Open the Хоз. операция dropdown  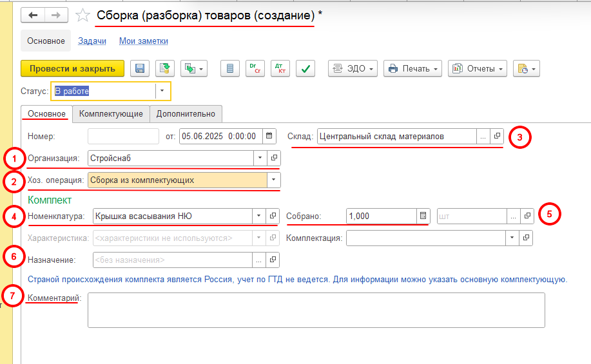275,180
